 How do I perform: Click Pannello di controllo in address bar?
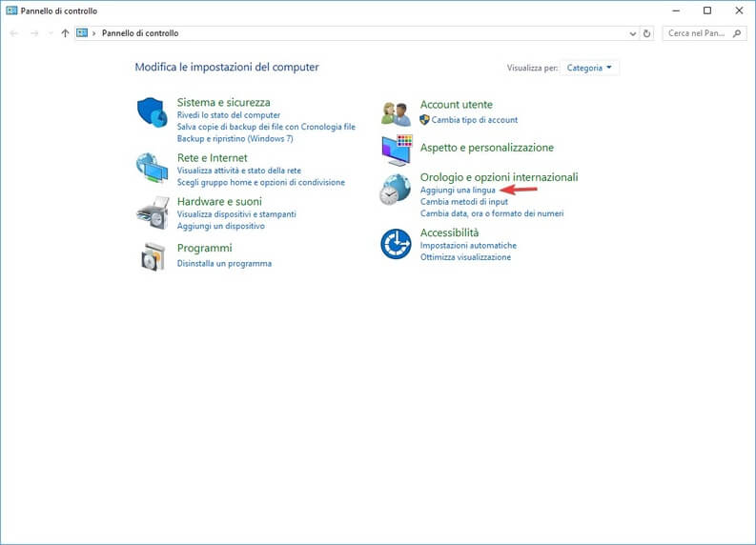pyautogui.click(x=140, y=33)
